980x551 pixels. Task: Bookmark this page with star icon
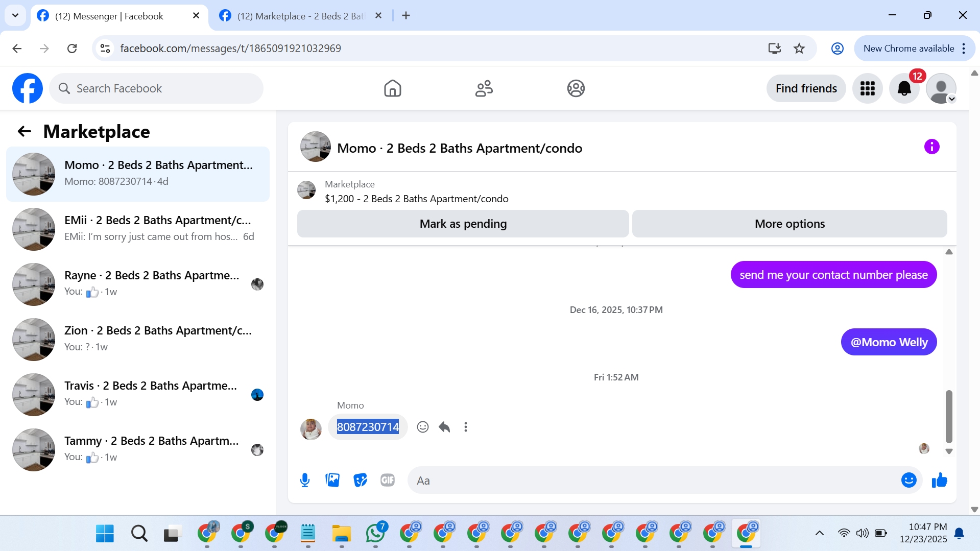pyautogui.click(x=799, y=49)
